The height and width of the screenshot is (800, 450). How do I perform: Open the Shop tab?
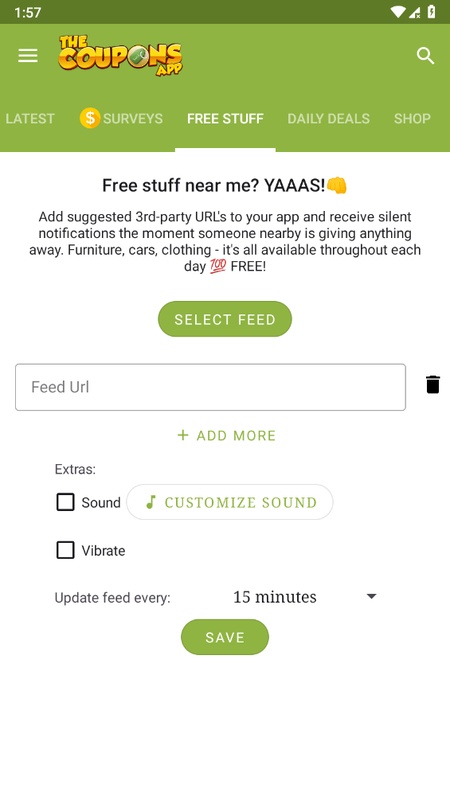(x=412, y=118)
